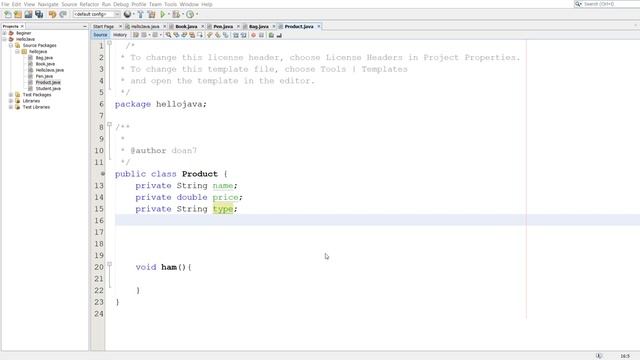The height and width of the screenshot is (360, 640).
Task: Open the Profile Project dropdown arrow
Action: (x=197, y=14)
